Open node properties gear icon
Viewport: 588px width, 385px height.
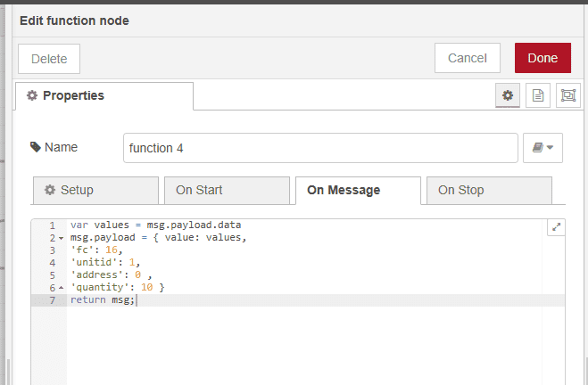508,95
